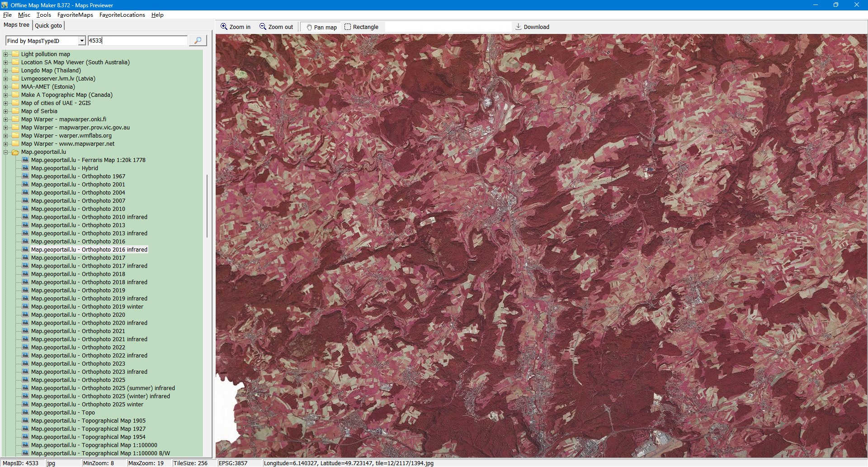
Task: Click the Orthophoto 1967 map layer icon
Action: pos(26,176)
